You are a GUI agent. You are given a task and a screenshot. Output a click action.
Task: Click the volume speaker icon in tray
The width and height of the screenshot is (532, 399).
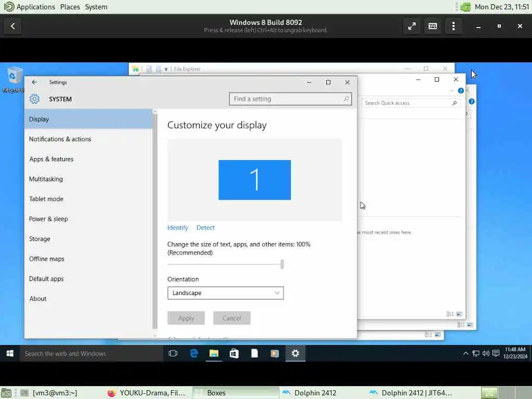click(486, 353)
